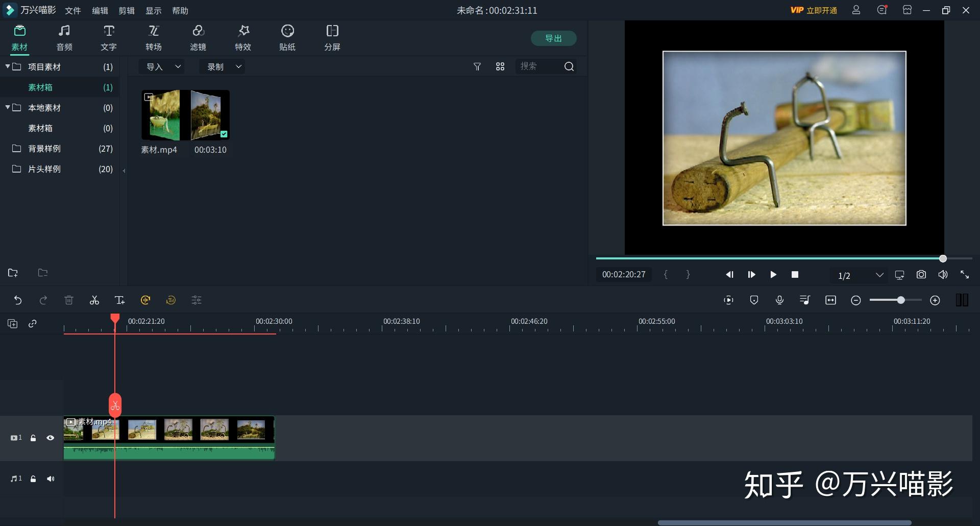
Task: Collapse the 本地素材 folder
Action: (x=8, y=107)
